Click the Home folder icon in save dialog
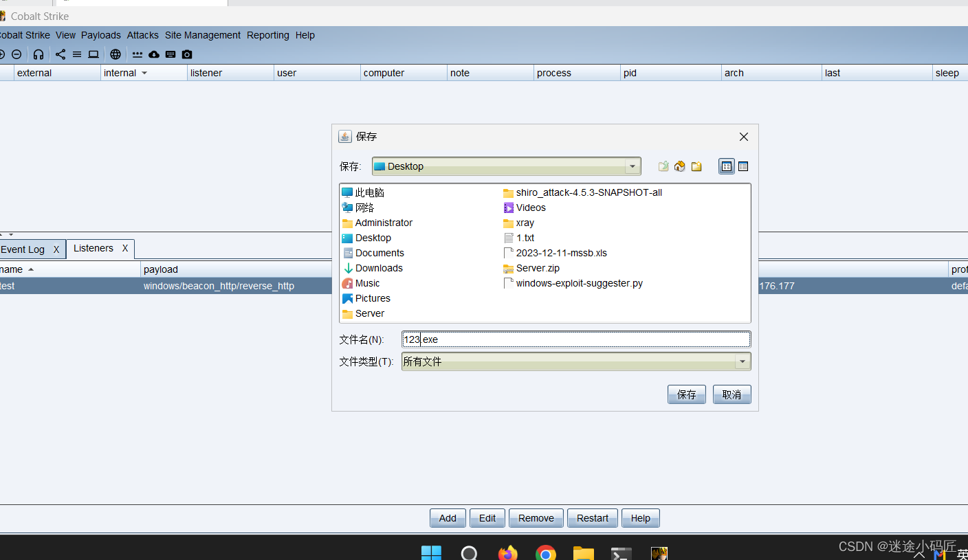 680,166
